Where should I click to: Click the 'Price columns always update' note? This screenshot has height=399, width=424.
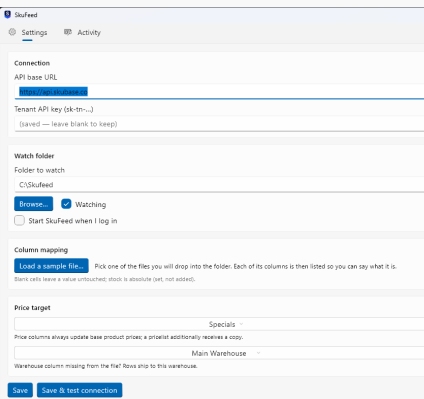[x=129, y=337]
